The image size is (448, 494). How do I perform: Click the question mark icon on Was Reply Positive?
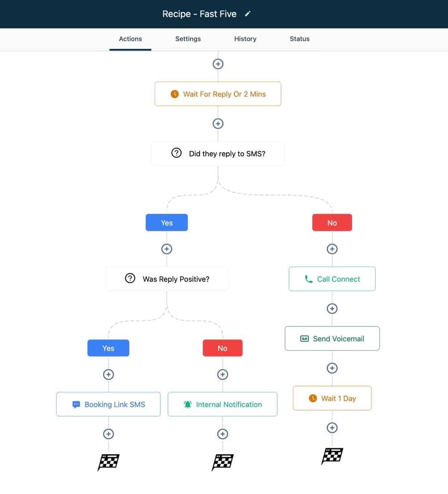tap(130, 278)
